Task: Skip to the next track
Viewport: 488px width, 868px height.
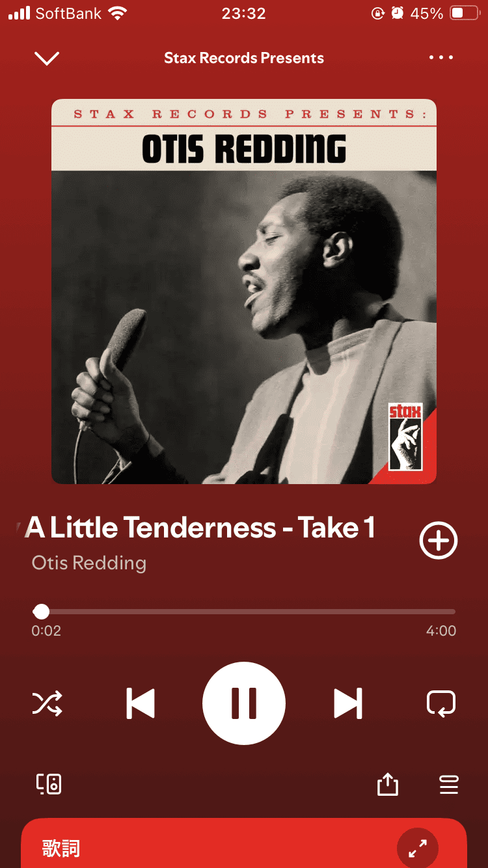Action: click(347, 703)
